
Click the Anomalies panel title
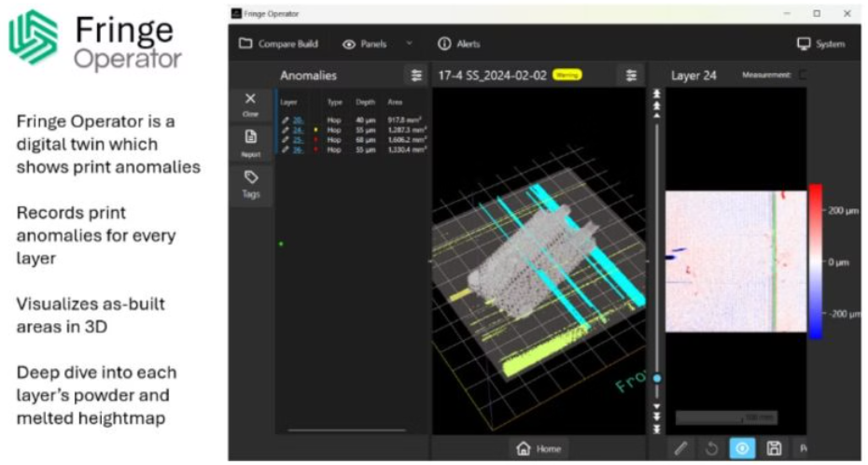[x=308, y=76]
